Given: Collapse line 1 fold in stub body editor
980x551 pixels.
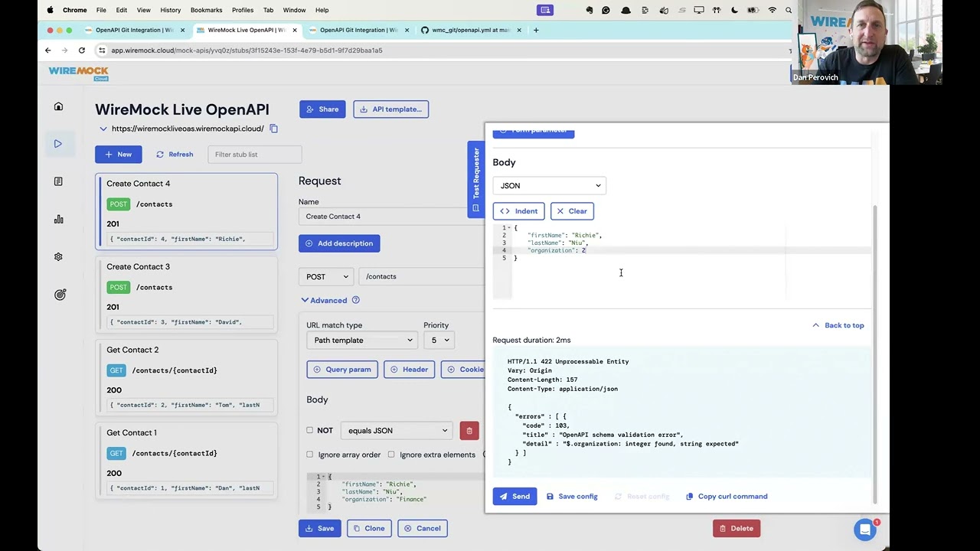Looking at the screenshot, I should 323,477.
